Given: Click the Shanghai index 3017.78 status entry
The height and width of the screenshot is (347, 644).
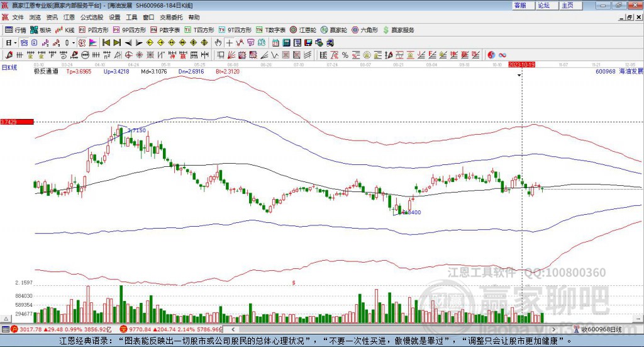Looking at the screenshot, I should pos(62,329).
